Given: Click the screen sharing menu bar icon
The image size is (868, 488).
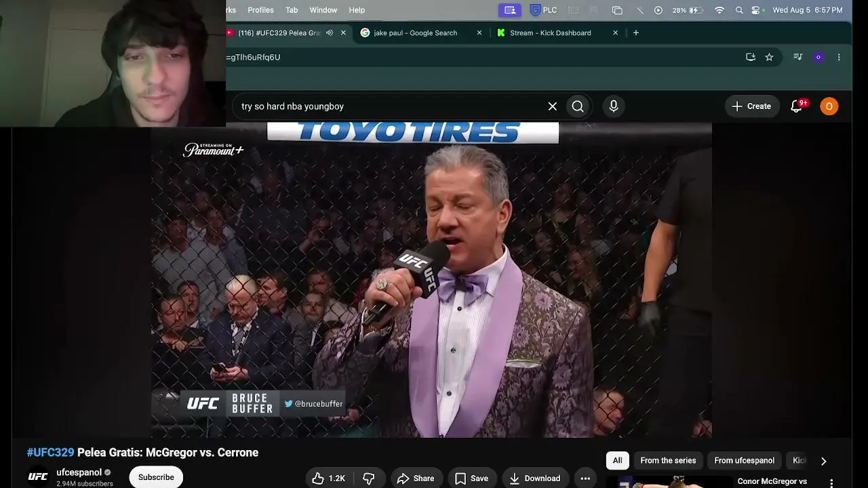Looking at the screenshot, I should (510, 10).
